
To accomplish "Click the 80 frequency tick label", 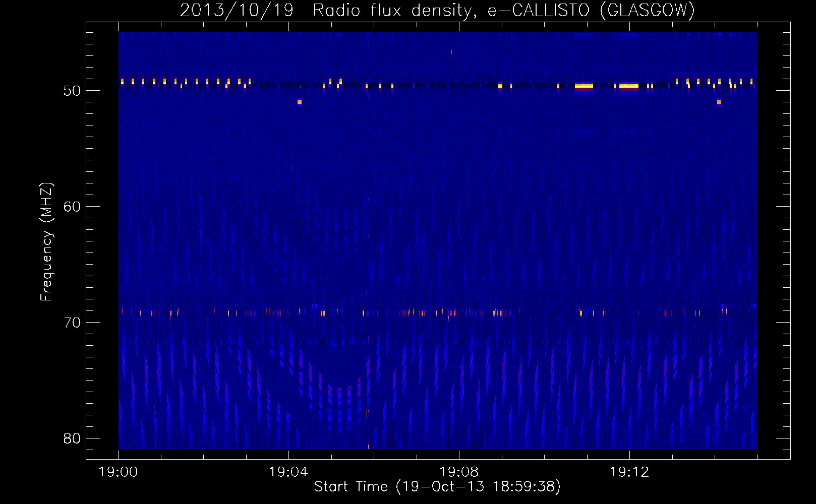I will [73, 438].
